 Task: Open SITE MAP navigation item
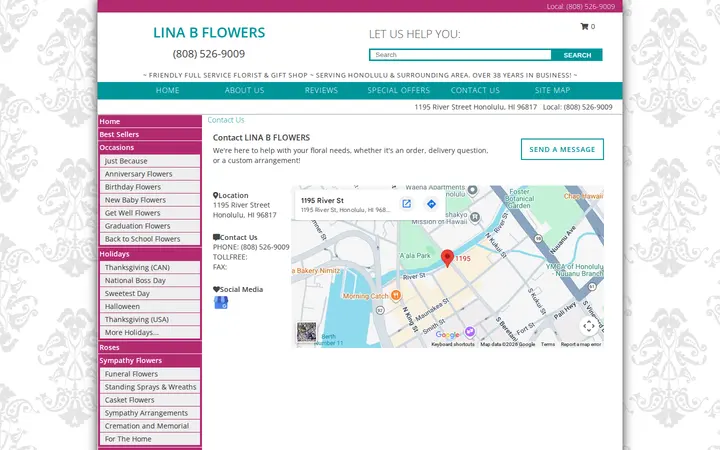coord(552,90)
